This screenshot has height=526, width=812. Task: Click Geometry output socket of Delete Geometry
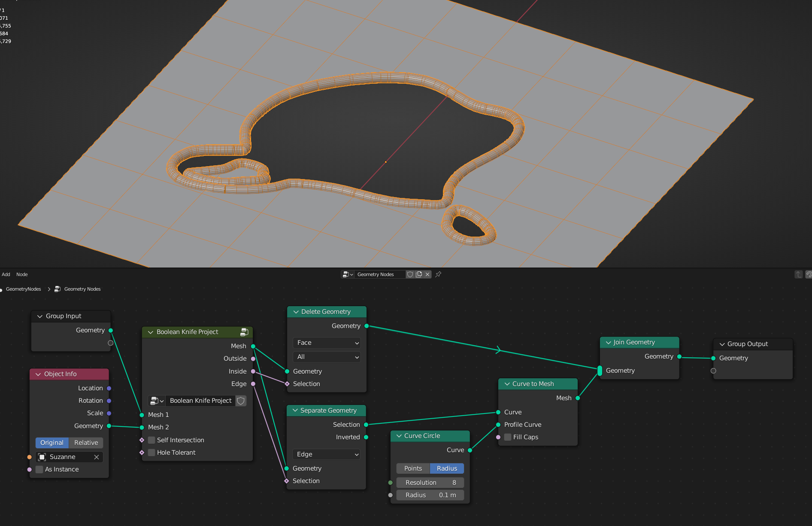(367, 326)
